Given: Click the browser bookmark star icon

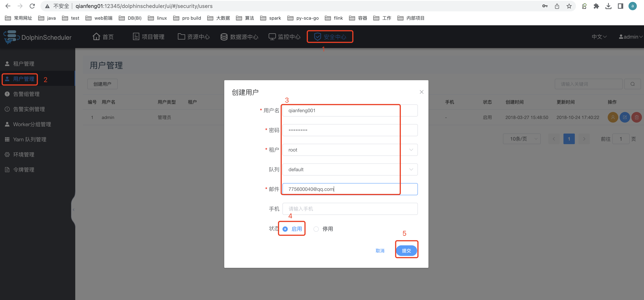Looking at the screenshot, I should click(569, 6).
